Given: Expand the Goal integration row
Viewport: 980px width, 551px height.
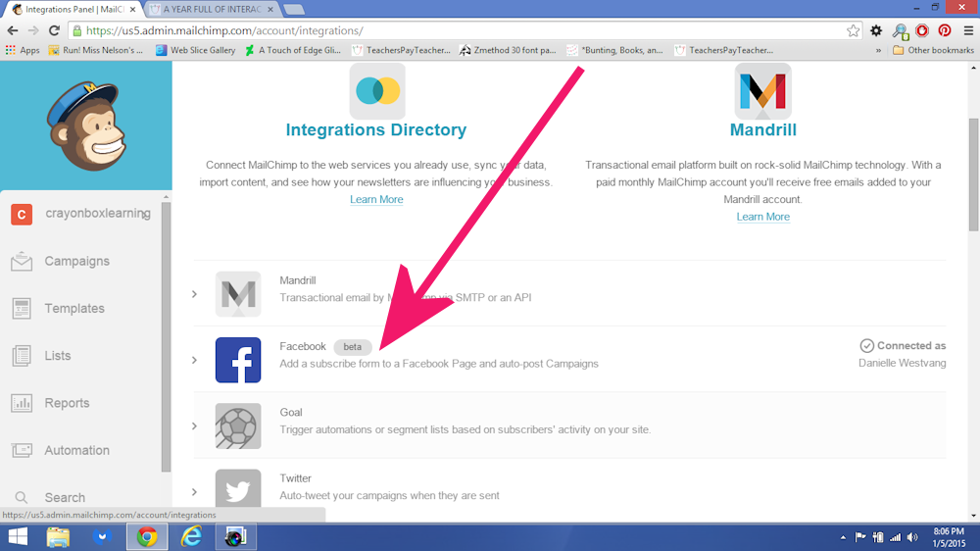Looking at the screenshot, I should (x=194, y=426).
